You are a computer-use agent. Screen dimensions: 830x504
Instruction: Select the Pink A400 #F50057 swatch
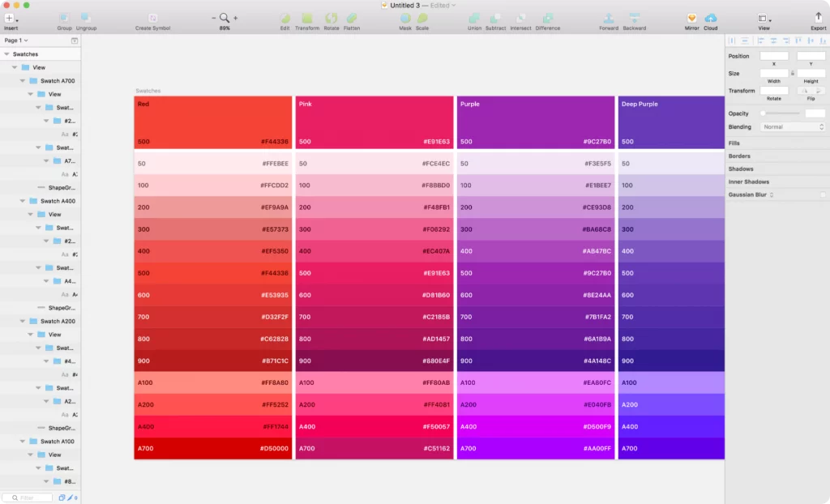[374, 427]
